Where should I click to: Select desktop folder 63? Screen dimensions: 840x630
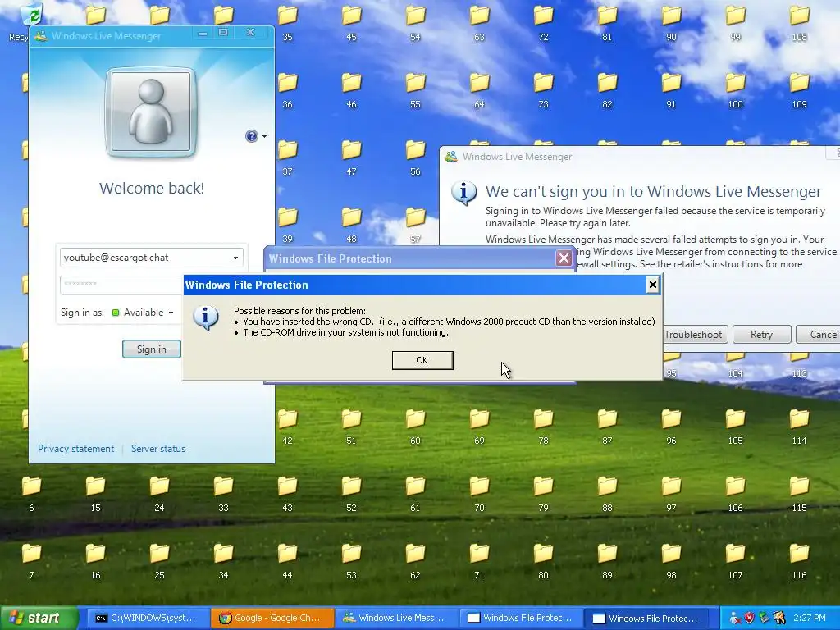point(479,21)
